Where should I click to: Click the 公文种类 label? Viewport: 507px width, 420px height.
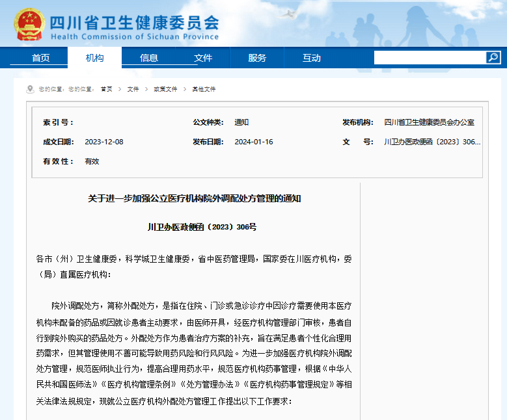(x=208, y=122)
